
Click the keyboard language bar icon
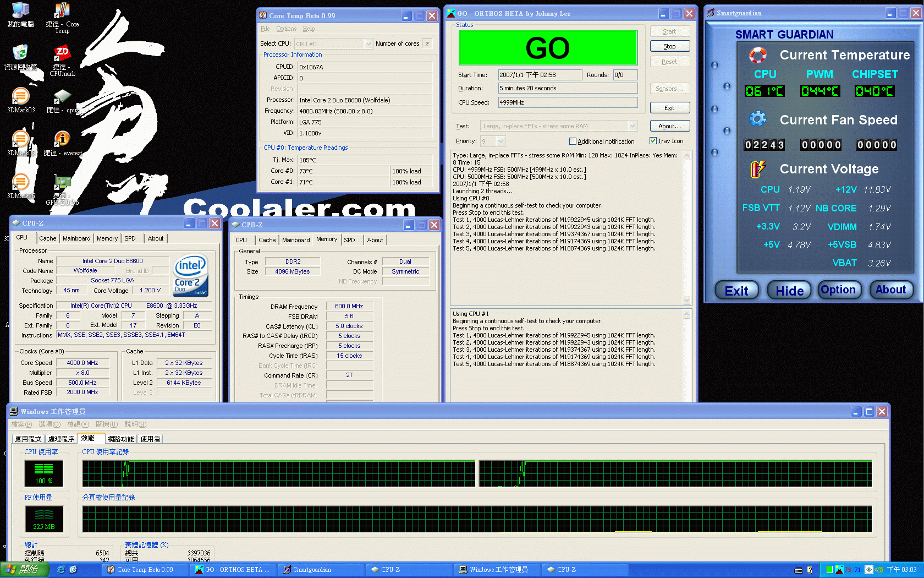click(x=799, y=570)
